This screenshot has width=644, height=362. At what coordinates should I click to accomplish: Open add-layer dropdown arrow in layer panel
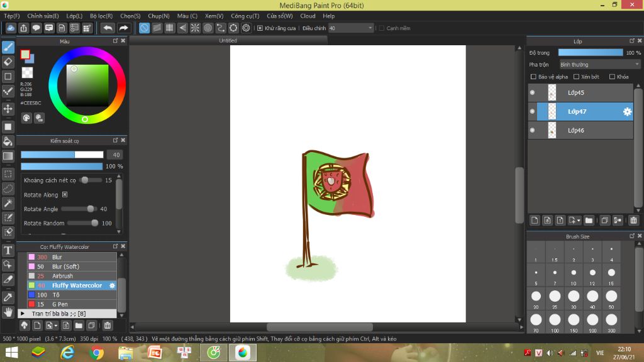click(579, 221)
